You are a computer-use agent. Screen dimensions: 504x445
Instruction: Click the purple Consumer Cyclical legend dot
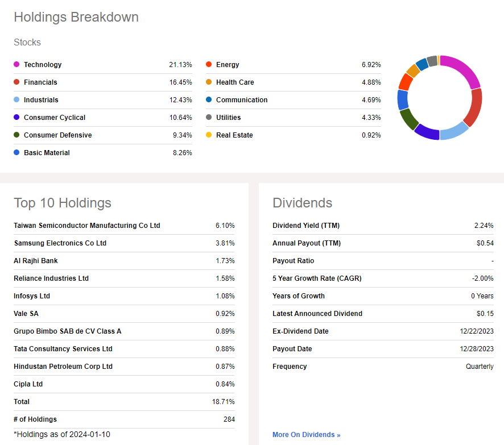(16, 118)
